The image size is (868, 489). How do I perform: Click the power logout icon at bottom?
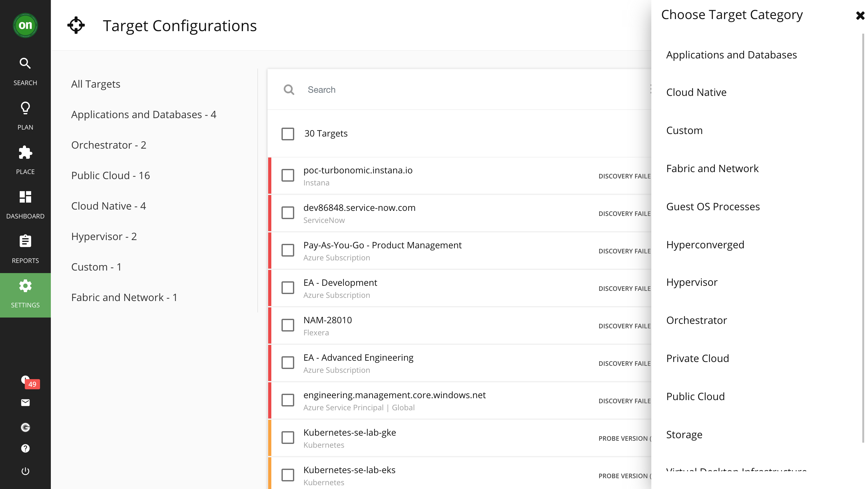pos(25,471)
